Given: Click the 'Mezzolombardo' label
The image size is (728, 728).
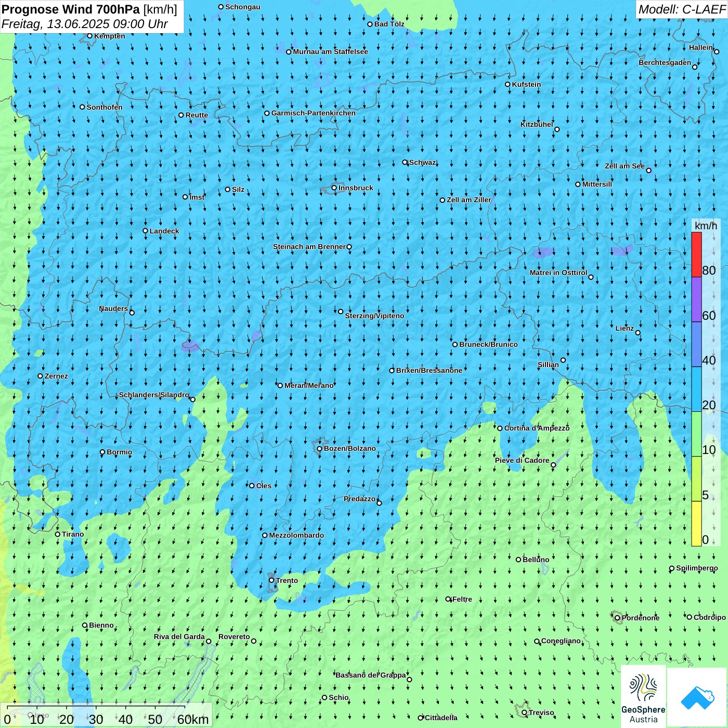Looking at the screenshot, I should pos(296,535).
